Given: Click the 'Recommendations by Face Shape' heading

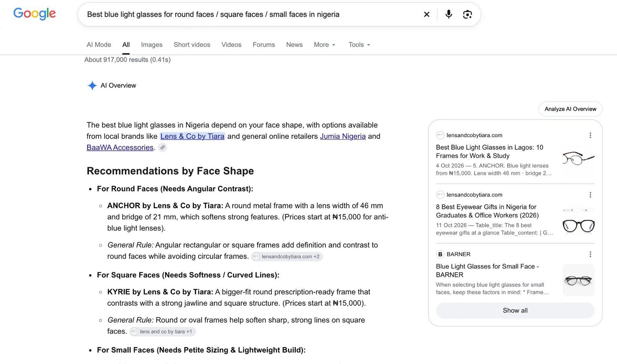Looking at the screenshot, I should tap(170, 171).
